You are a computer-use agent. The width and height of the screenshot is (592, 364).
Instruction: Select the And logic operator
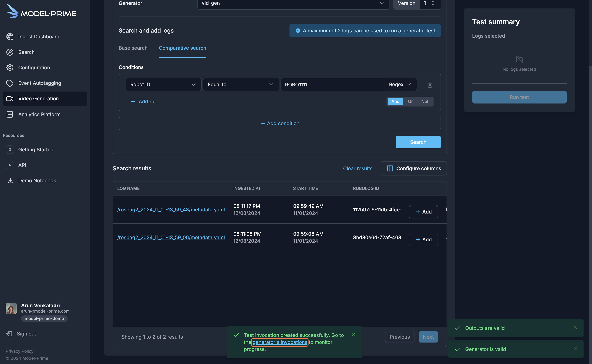[395, 102]
